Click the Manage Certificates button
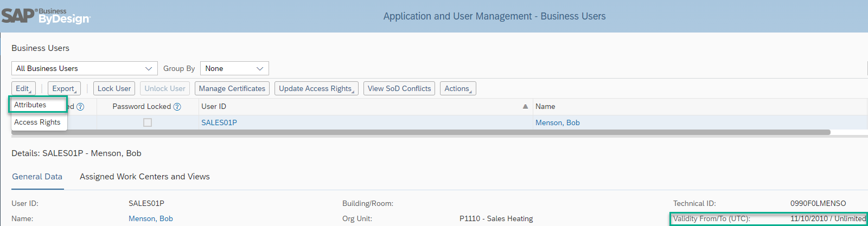 coord(232,88)
